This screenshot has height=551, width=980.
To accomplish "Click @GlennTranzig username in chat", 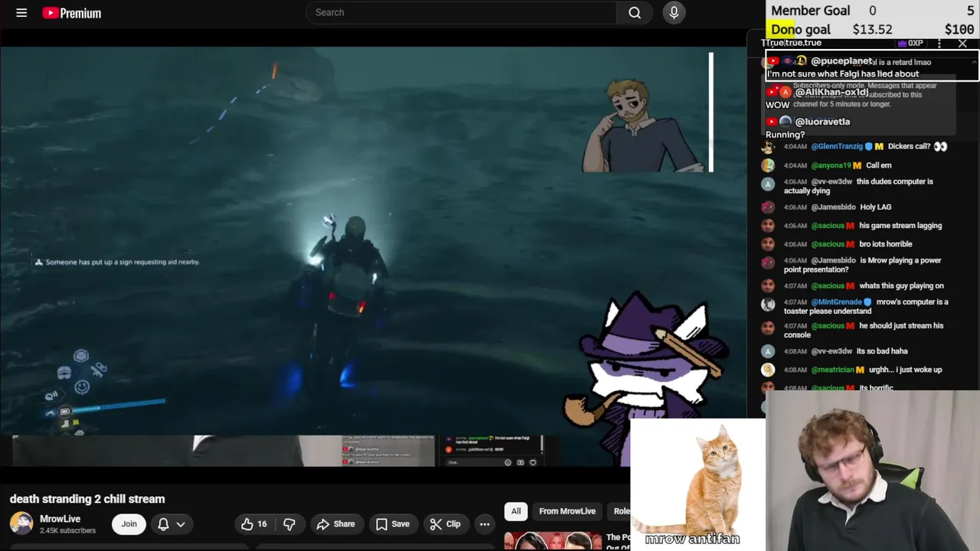I will 837,146.
